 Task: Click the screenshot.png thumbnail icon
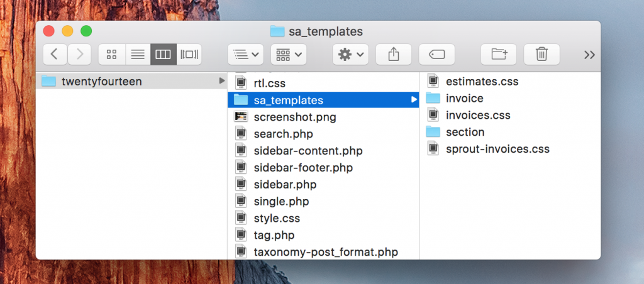tap(241, 117)
